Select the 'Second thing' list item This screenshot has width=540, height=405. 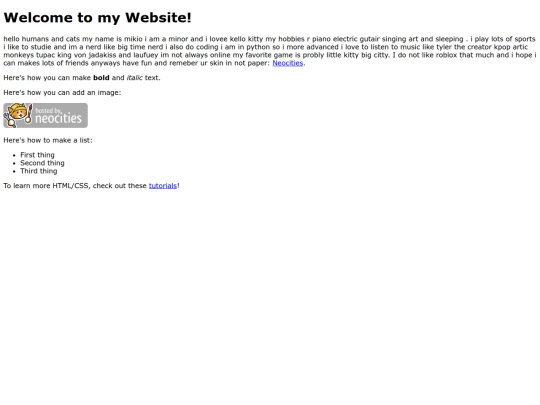(42, 163)
